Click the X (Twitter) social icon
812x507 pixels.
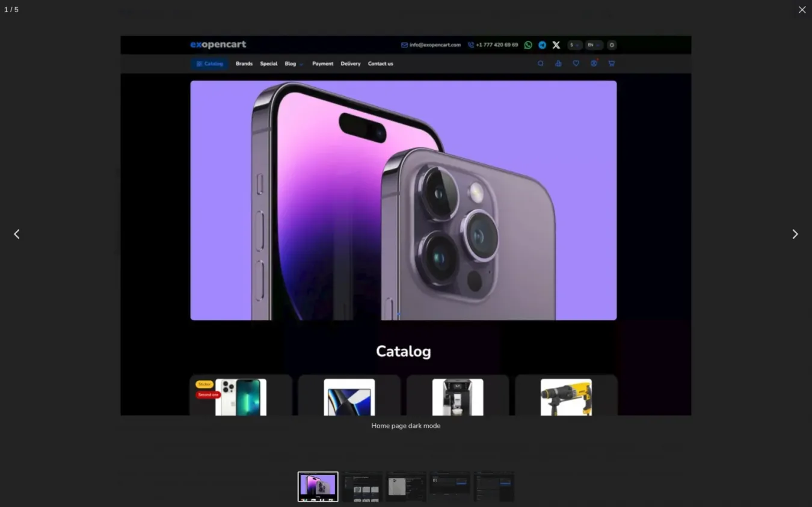pos(556,45)
